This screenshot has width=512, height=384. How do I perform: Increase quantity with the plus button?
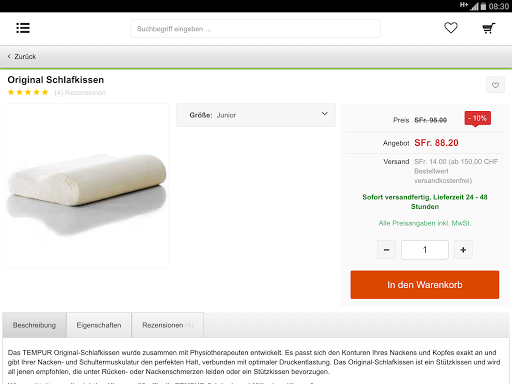click(x=463, y=250)
